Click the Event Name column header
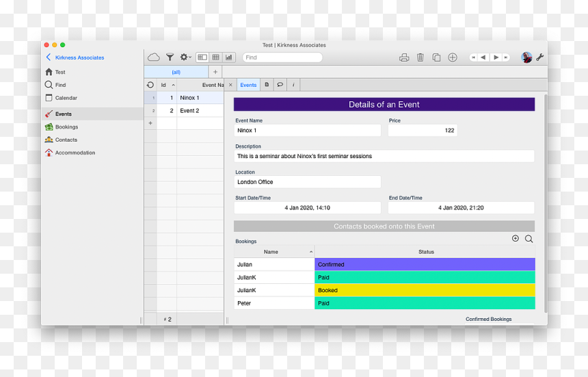 pos(200,85)
